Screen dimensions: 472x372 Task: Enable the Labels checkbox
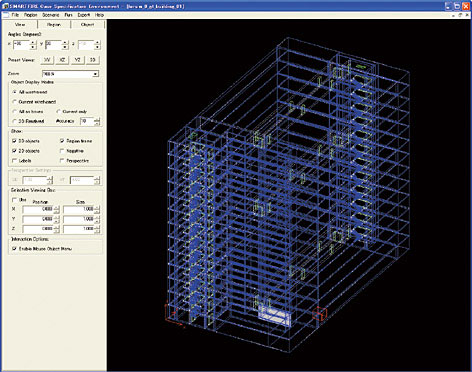(x=14, y=161)
